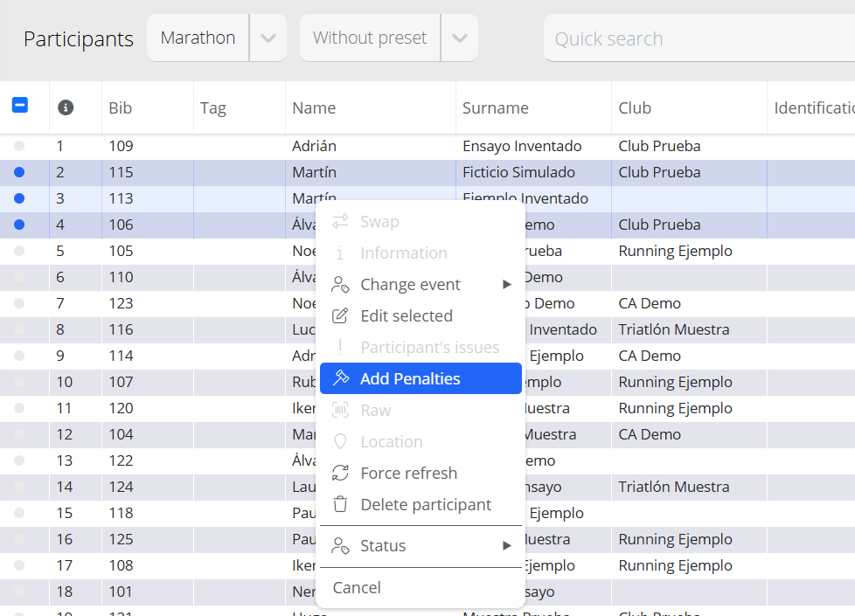Screen dimensions: 855x616
Task: Click the Participants page title
Action: click(79, 39)
